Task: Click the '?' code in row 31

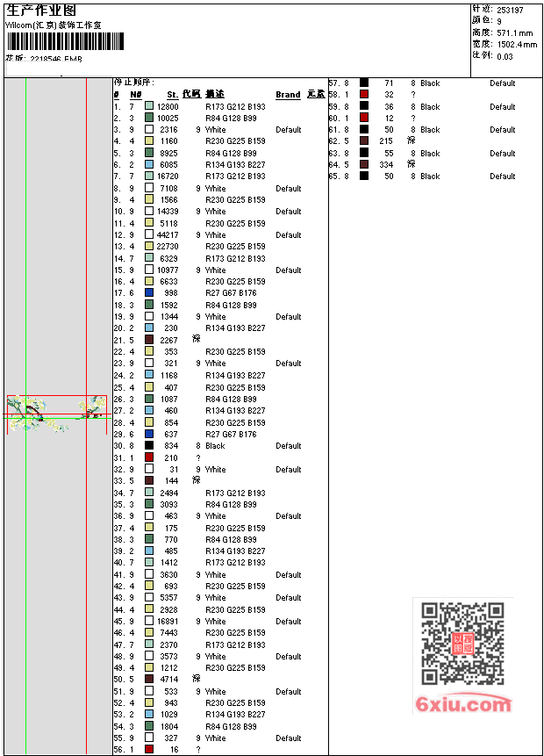Action: tap(198, 458)
